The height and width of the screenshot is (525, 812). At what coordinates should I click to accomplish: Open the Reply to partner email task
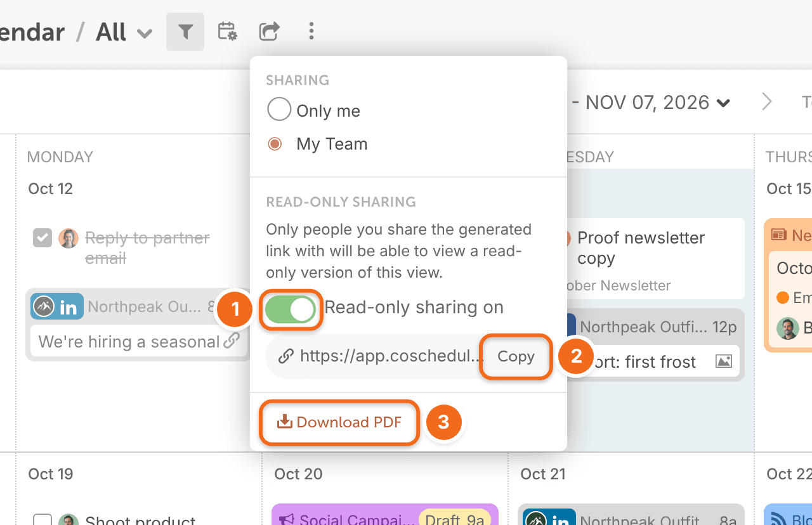(147, 248)
